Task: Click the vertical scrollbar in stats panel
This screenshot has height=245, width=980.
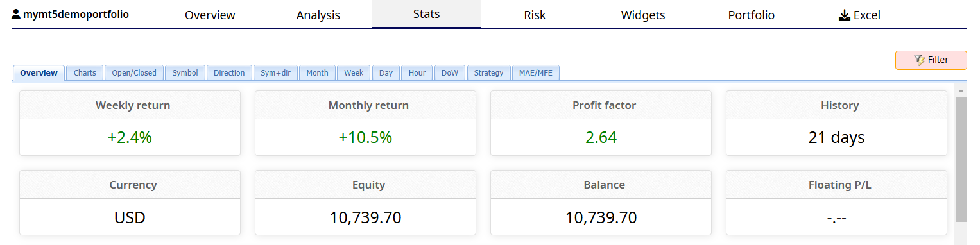Action: [961, 159]
